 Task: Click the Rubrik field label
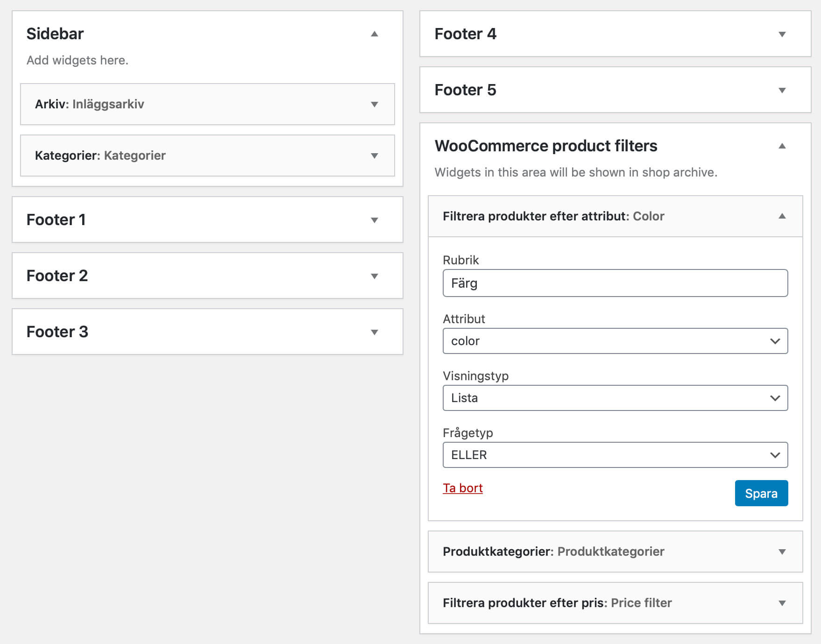461,260
